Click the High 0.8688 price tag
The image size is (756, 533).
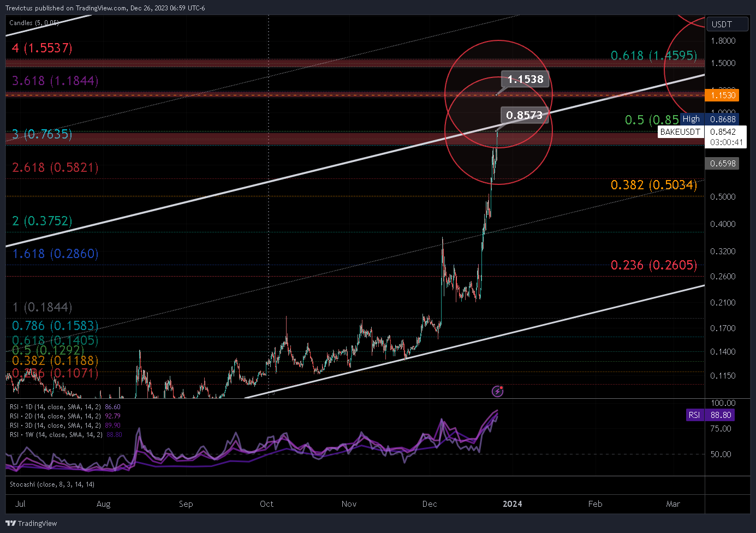click(710, 119)
